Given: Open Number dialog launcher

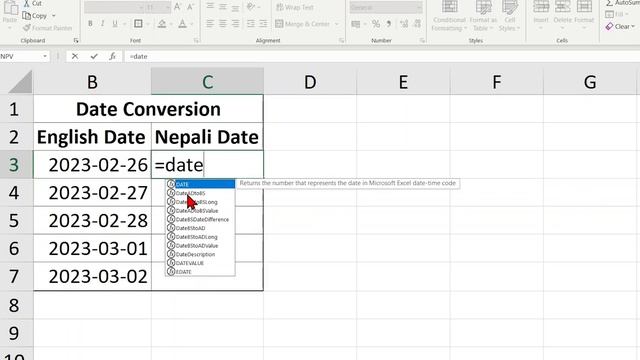Looking at the screenshot, I should point(422,40).
